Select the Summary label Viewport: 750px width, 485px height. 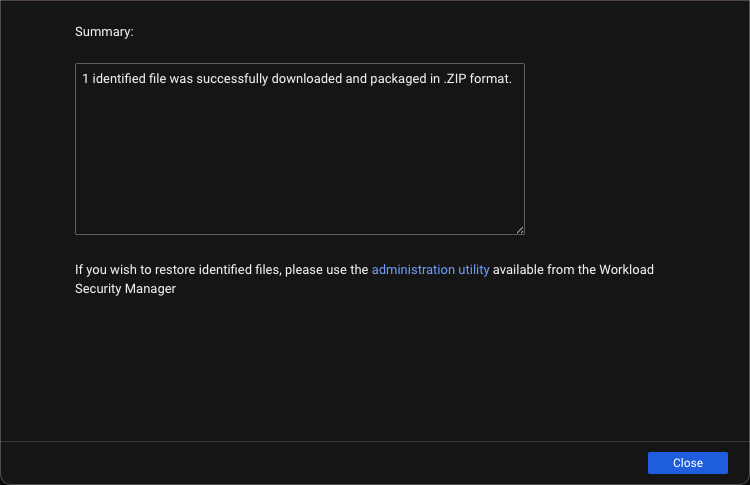104,32
